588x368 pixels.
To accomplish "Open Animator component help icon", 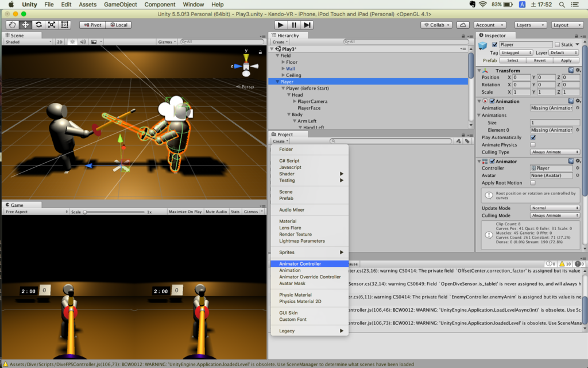I will 571,161.
